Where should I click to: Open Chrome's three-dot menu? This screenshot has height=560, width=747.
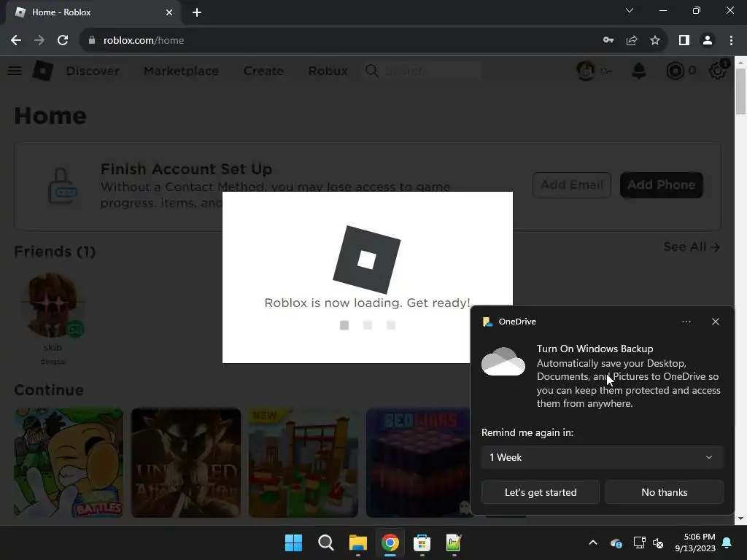point(731,41)
